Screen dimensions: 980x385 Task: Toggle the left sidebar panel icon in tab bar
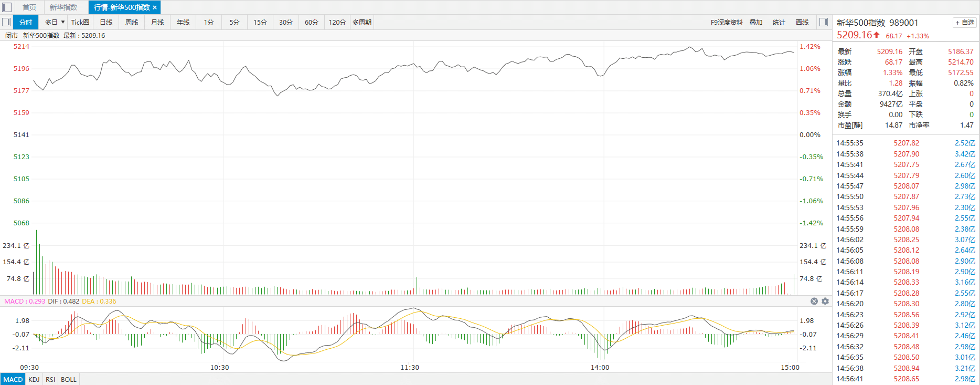tap(7, 7)
